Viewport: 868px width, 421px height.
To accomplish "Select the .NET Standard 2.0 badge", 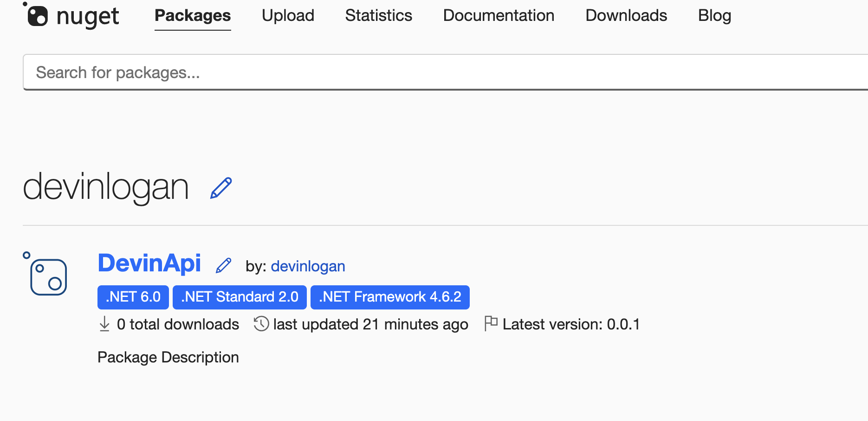I will coord(239,297).
